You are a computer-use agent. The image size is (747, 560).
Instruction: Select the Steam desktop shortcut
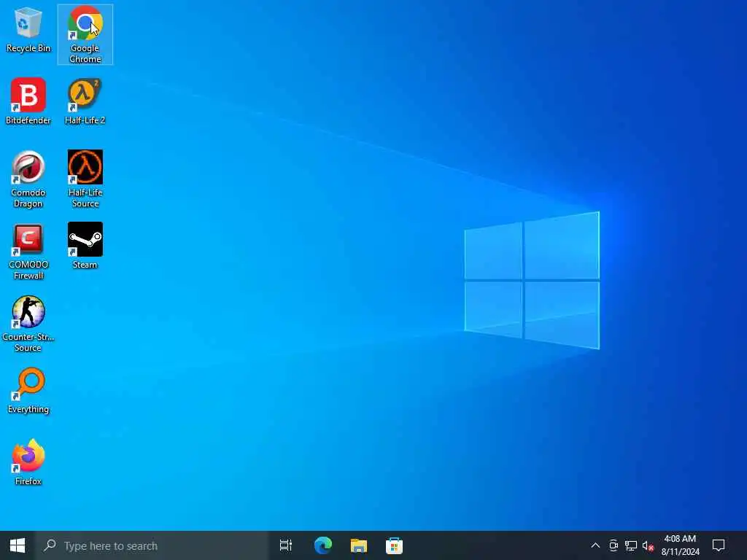coord(85,246)
